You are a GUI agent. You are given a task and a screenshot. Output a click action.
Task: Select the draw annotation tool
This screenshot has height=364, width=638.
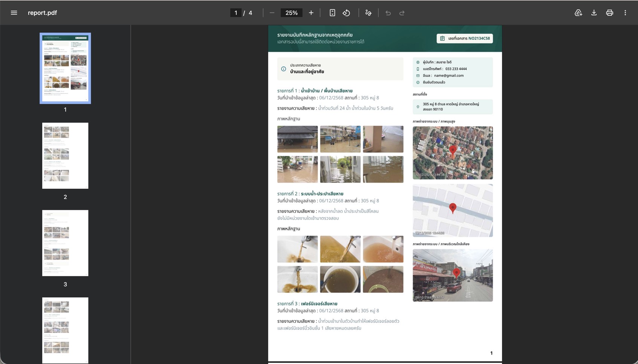pos(368,13)
